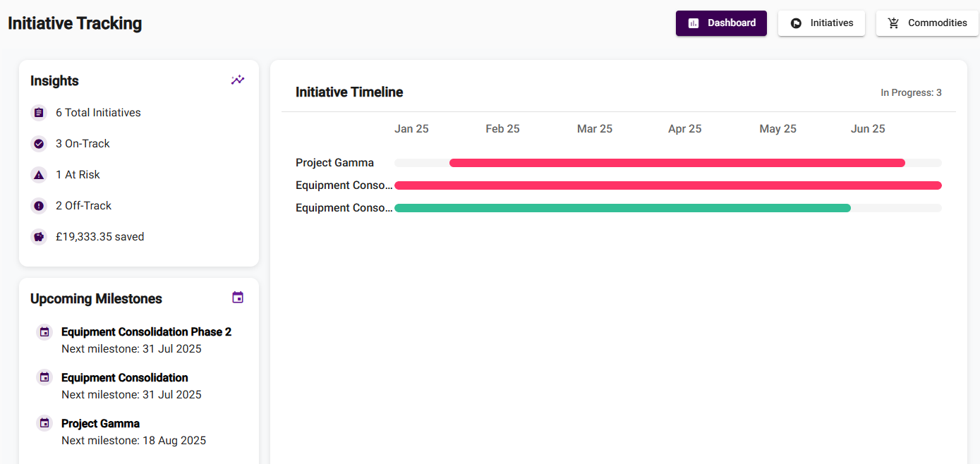Click Next milestone: 18 Aug 2025 text
This screenshot has height=464, width=980.
click(x=133, y=441)
